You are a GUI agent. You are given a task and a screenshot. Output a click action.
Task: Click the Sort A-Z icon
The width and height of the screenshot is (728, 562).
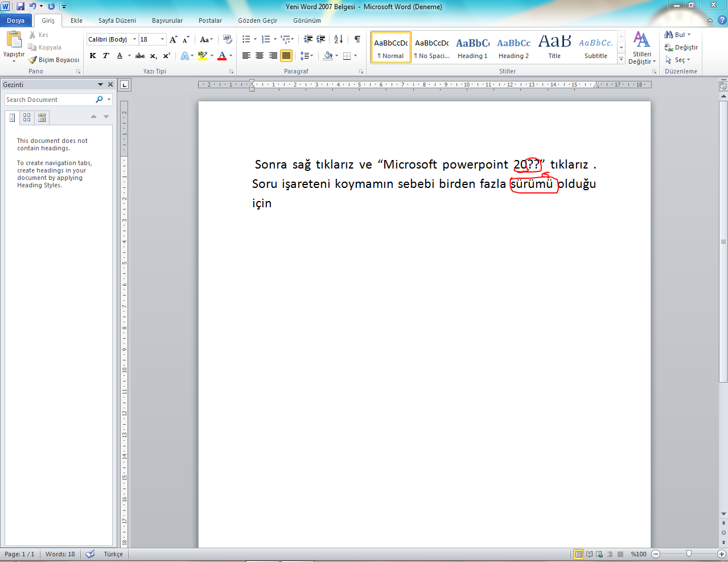pos(339,39)
